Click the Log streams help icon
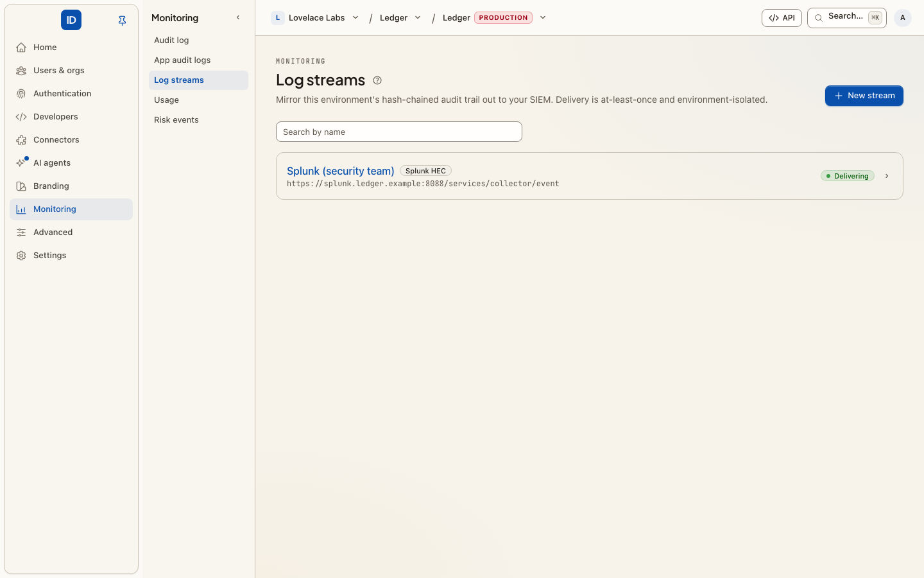924x578 pixels. pyautogui.click(x=377, y=80)
